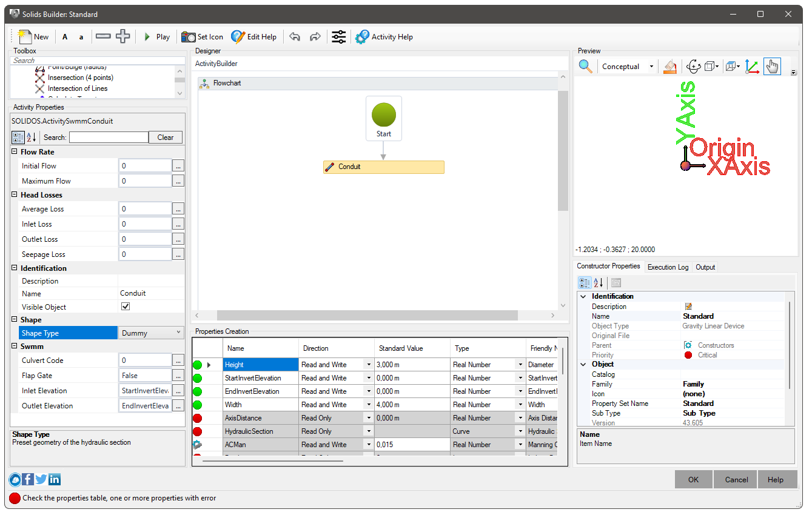
Task: Click the ellipsis button for Seepage Loss
Action: point(178,254)
